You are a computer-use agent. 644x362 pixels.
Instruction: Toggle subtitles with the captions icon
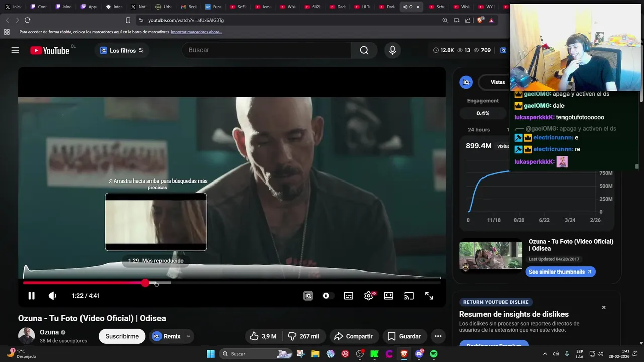click(x=348, y=296)
